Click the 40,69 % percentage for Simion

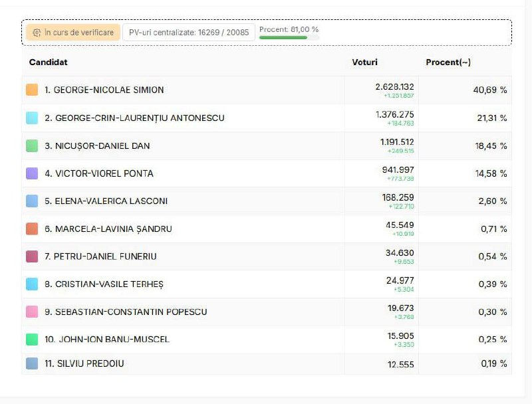[490, 90]
